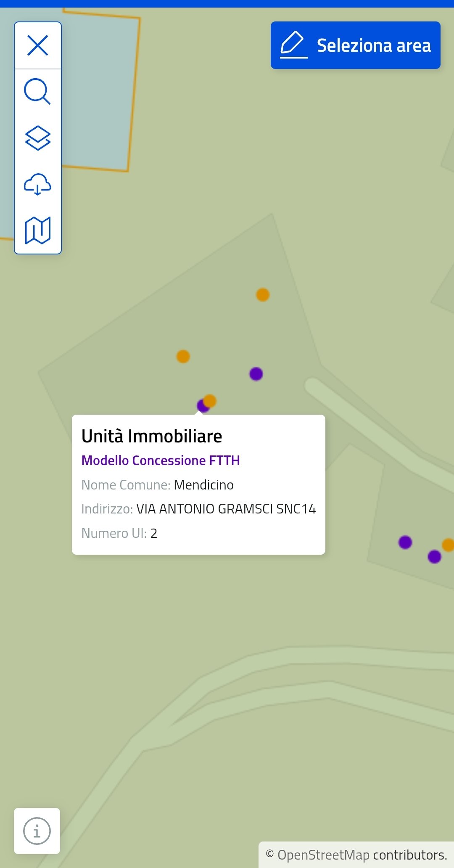Close the map toolbar with the X icon
This screenshot has width=454, height=868.
(38, 45)
